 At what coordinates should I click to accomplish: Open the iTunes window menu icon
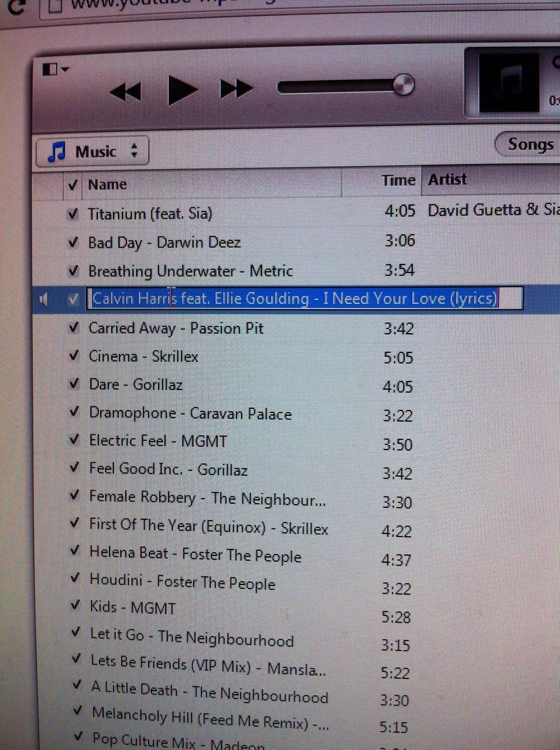tap(55, 70)
